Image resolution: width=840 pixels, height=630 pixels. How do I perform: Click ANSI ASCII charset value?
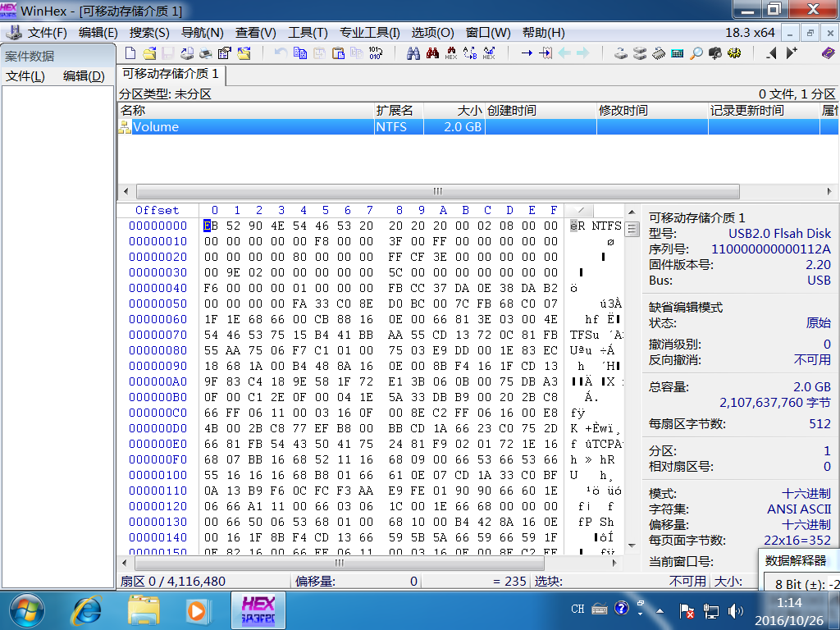click(x=799, y=509)
